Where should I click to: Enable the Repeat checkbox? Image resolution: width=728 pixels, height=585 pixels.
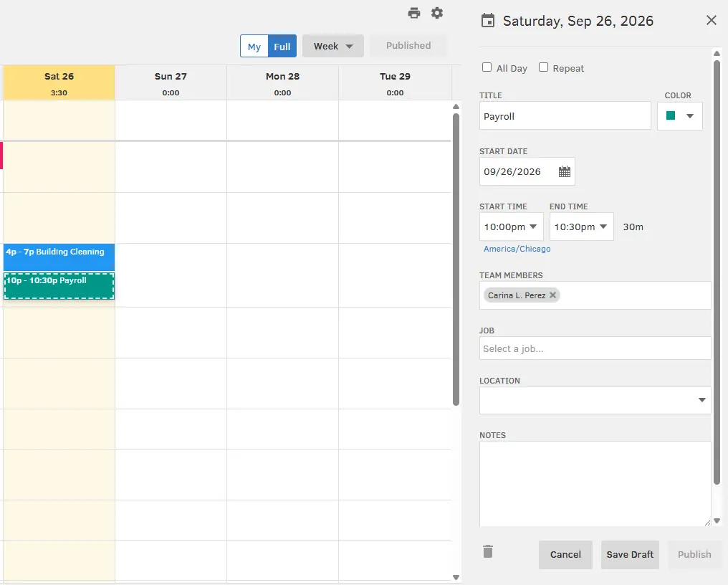coord(543,67)
